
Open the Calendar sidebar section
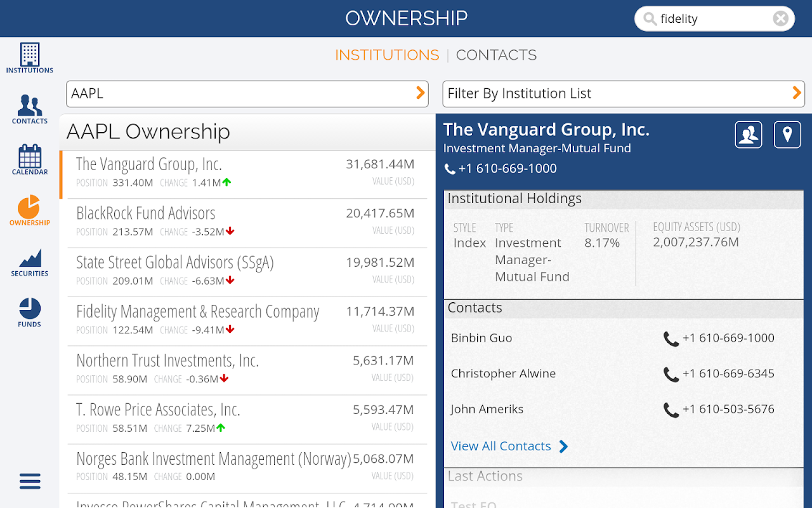tap(30, 160)
